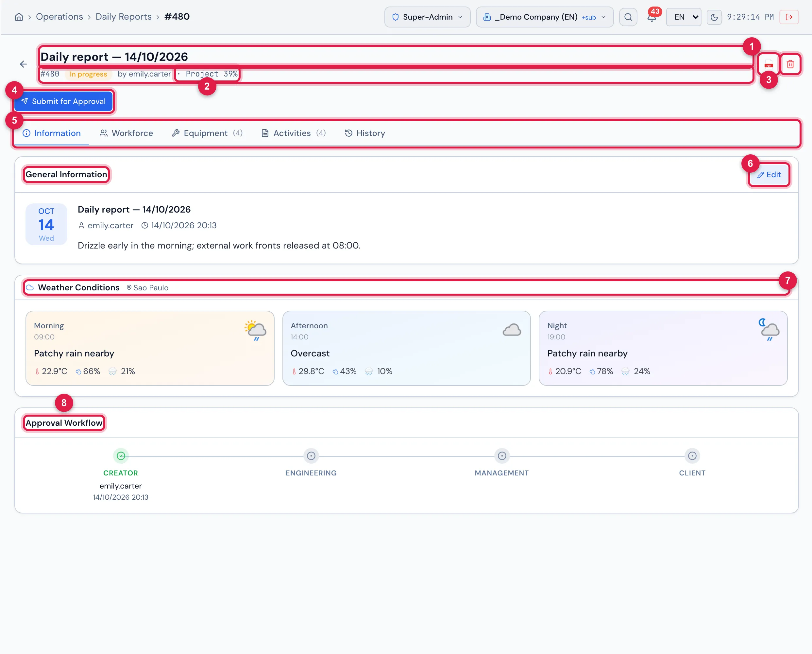812x654 pixels.
Task: Click the 78% night humidity value
Action: point(605,371)
